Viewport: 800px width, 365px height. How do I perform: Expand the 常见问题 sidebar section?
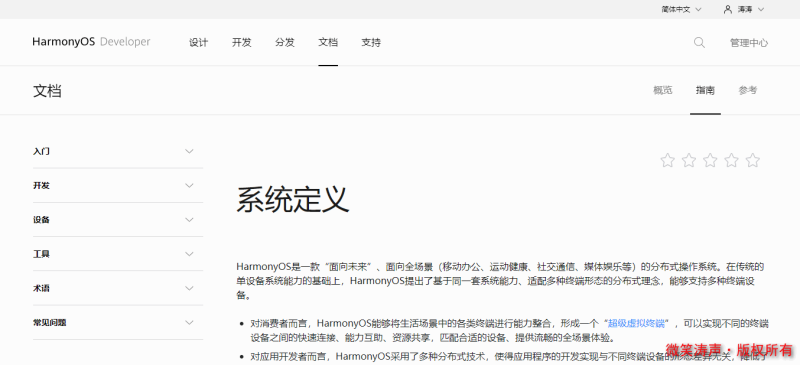(x=118, y=323)
